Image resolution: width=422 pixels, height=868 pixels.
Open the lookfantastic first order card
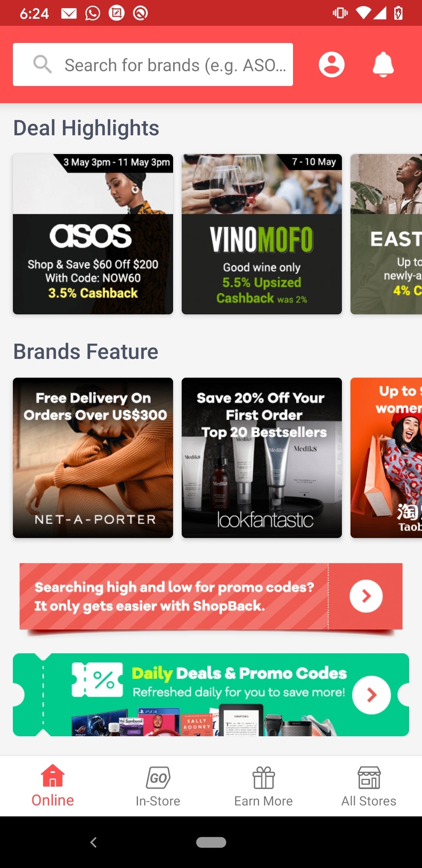262,458
